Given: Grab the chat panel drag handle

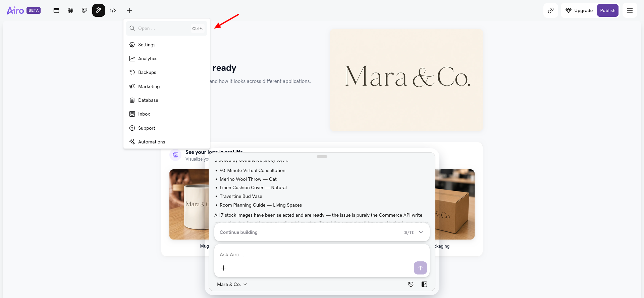Looking at the screenshot, I should 322,157.
